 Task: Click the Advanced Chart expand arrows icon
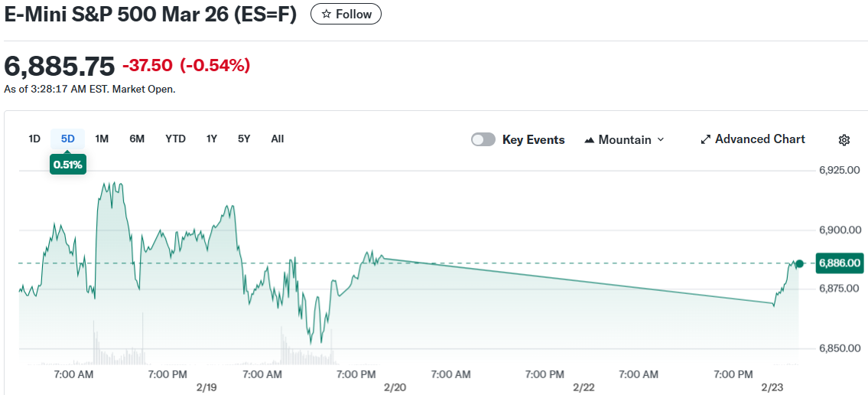click(x=705, y=139)
